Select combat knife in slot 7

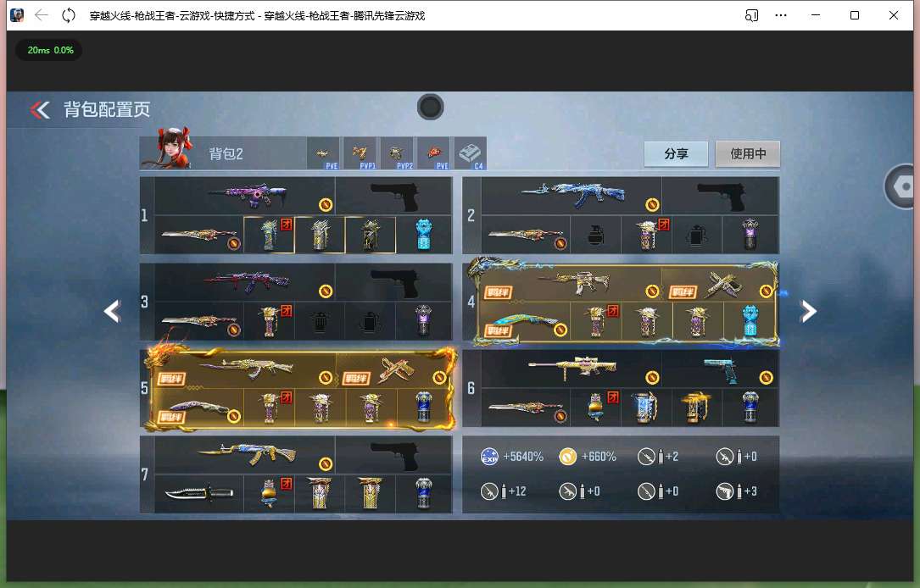click(x=199, y=494)
